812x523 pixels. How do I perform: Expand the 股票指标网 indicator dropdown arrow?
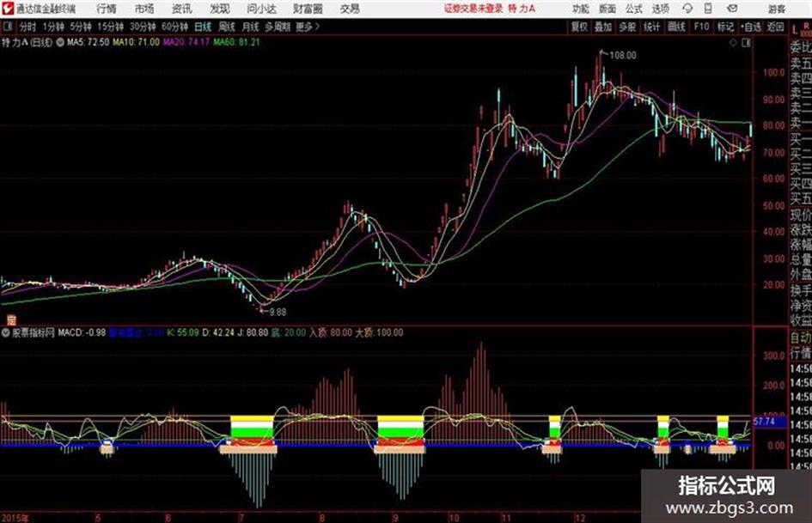coord(6,333)
